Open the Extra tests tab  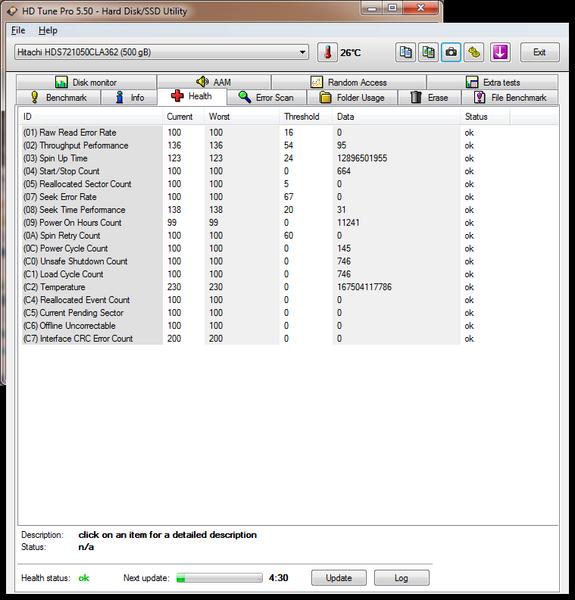[x=492, y=82]
